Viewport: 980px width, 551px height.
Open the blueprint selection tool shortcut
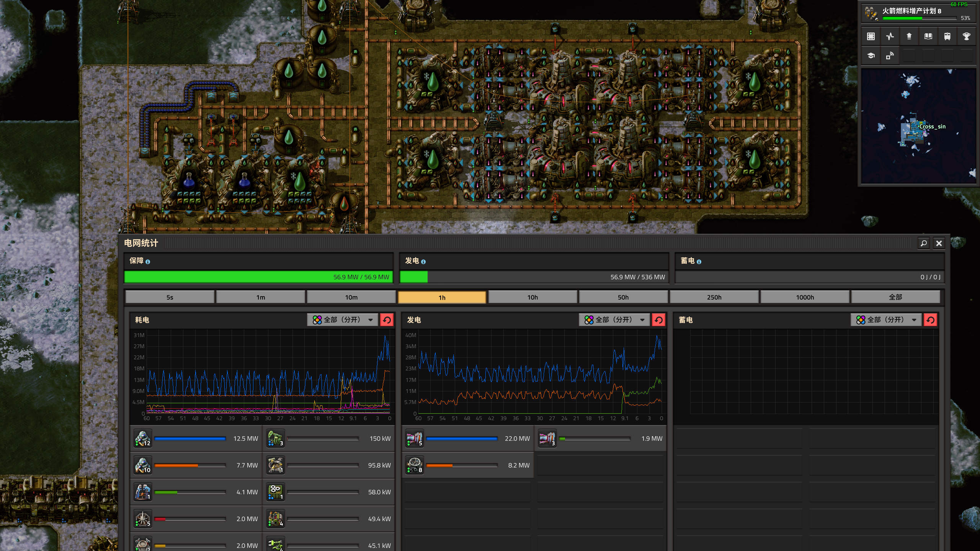pos(871,36)
